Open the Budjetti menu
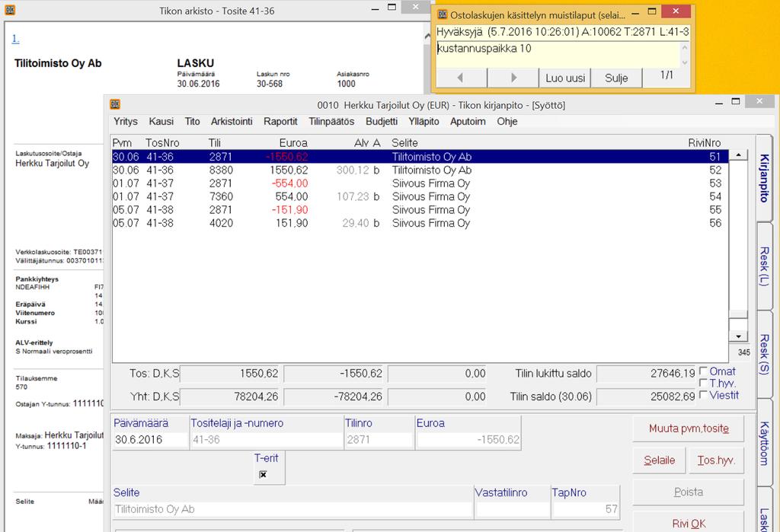The image size is (780, 532). (x=382, y=121)
